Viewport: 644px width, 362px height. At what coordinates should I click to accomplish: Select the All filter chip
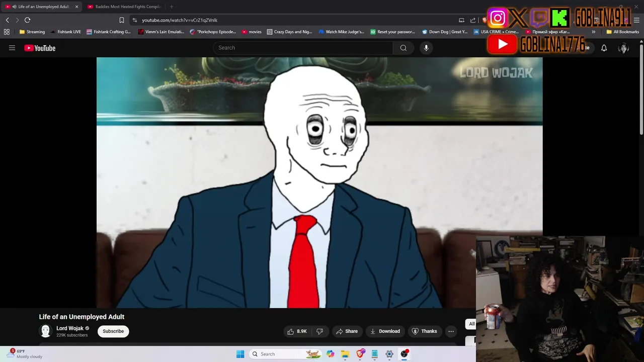pos(471,324)
